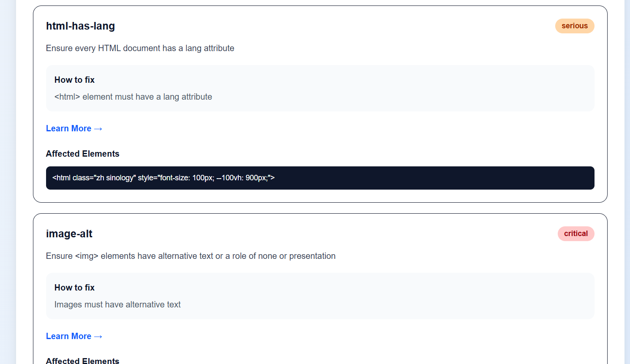Click 'Images must have alternative text' fix text

click(117, 304)
